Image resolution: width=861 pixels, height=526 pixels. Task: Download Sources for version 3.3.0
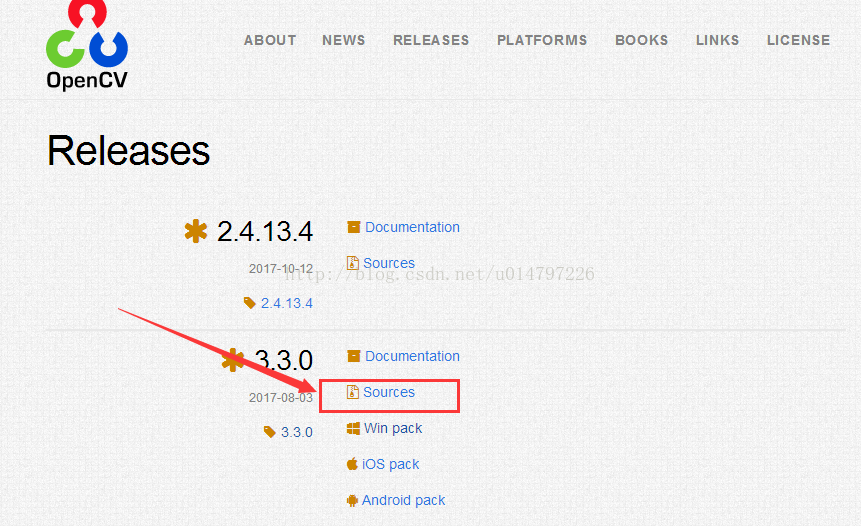coord(389,392)
